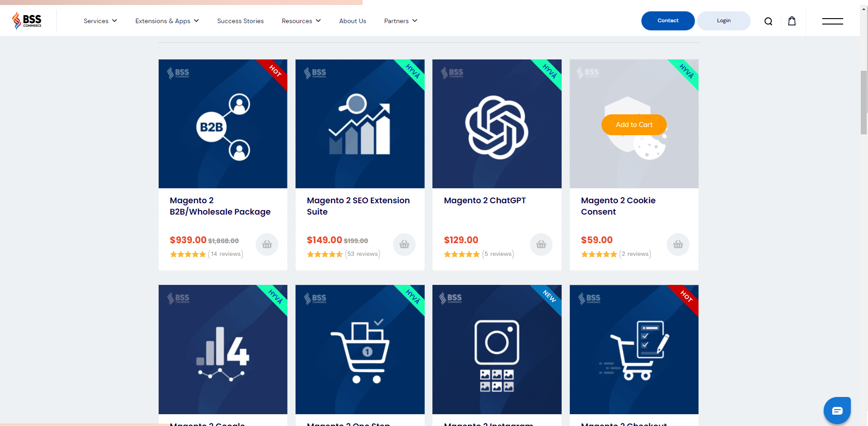This screenshot has width=868, height=426.
Task: Click the $149.00 price
Action: [325, 240]
